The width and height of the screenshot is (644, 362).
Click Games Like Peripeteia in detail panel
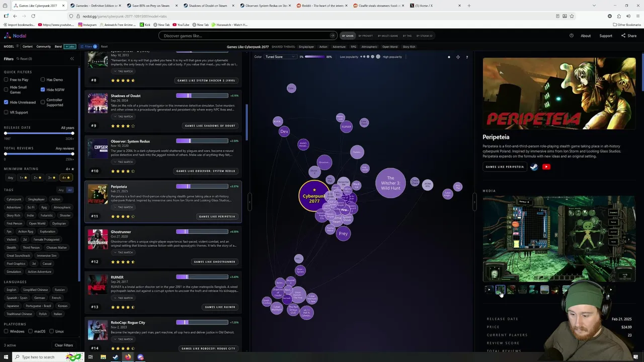click(505, 167)
